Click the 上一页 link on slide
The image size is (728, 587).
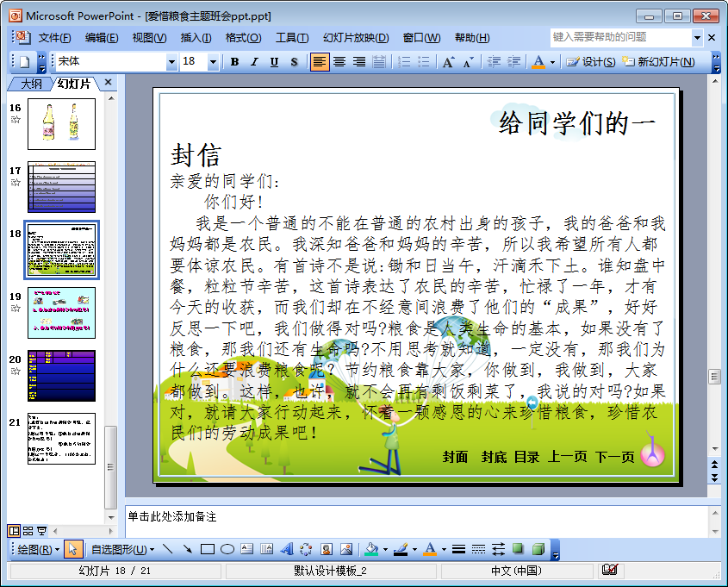[x=568, y=457]
